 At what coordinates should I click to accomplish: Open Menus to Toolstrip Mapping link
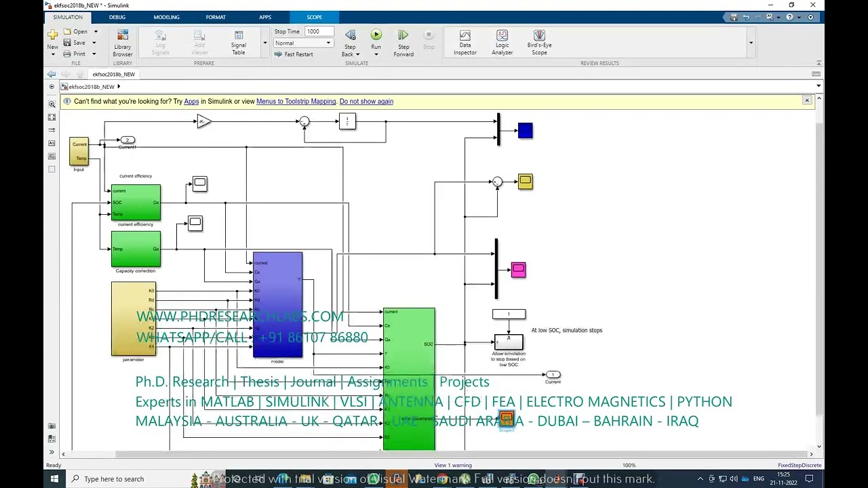(x=296, y=102)
